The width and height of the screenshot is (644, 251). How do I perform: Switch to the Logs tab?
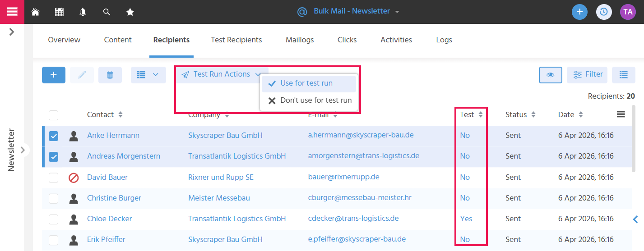tap(444, 40)
